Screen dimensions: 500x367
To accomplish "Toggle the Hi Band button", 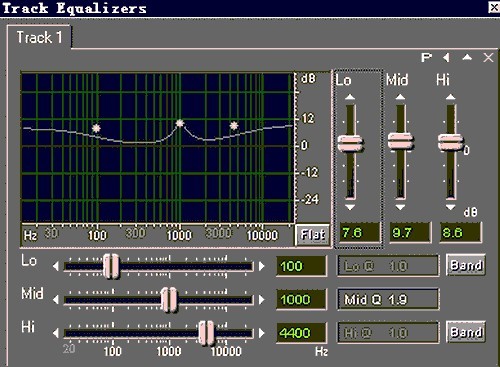I will 466,332.
